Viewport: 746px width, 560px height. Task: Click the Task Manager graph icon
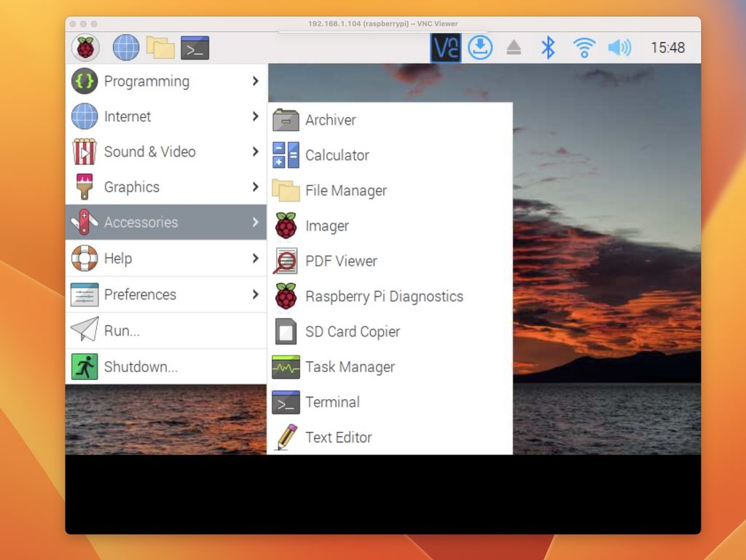click(286, 366)
